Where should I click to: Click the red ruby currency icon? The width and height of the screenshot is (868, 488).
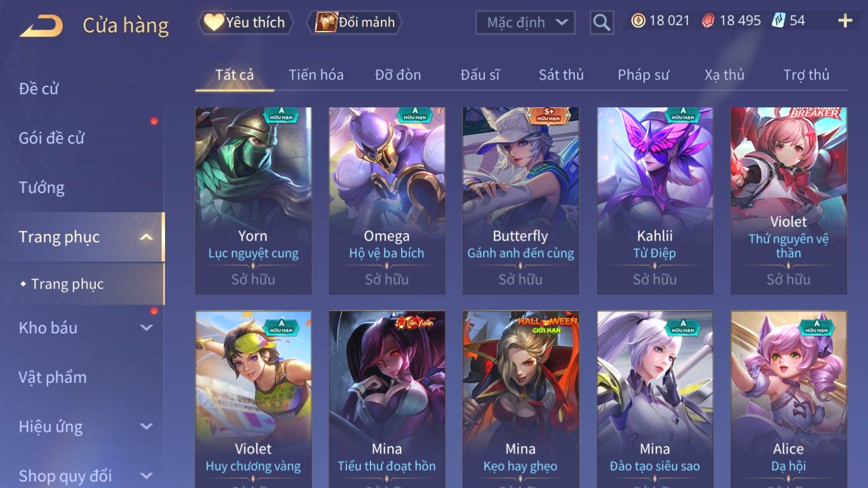click(x=708, y=21)
